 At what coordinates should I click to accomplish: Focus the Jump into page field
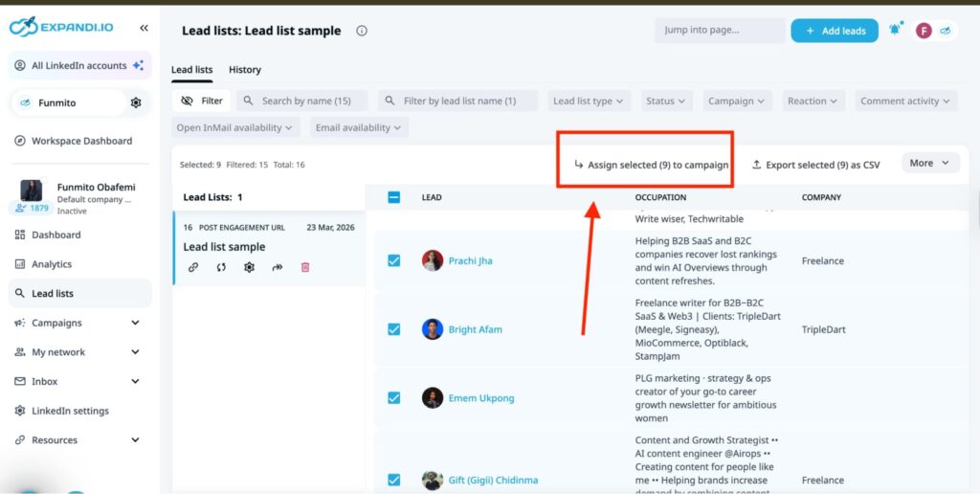tap(720, 30)
